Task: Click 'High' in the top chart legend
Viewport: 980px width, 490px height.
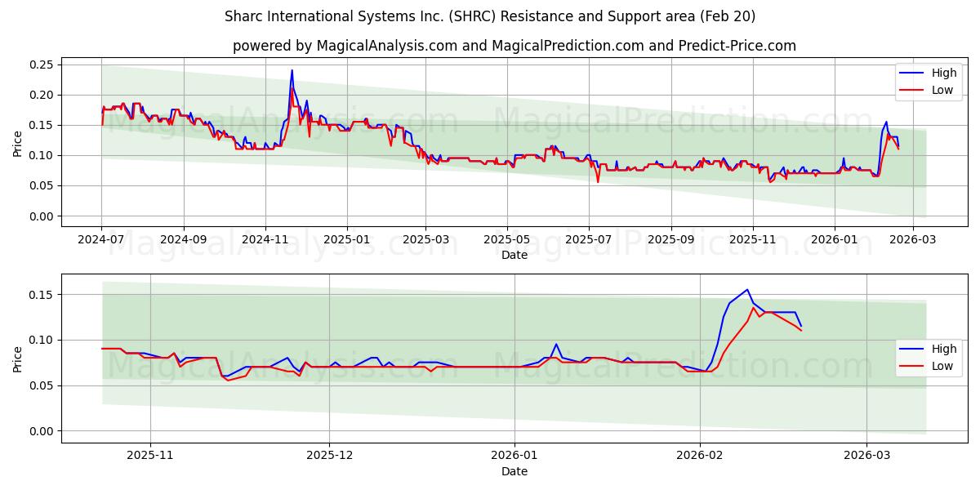Action: [945, 73]
